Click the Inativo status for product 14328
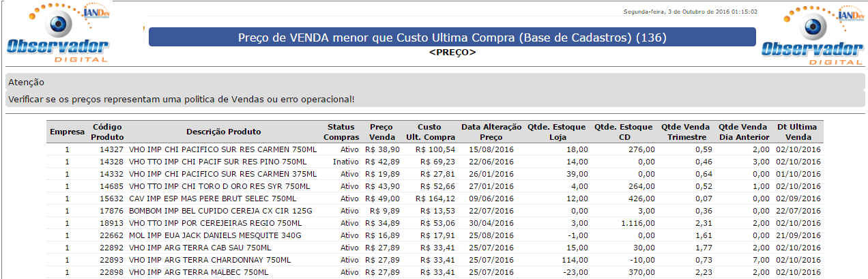The height and width of the screenshot is (279, 868). click(345, 162)
